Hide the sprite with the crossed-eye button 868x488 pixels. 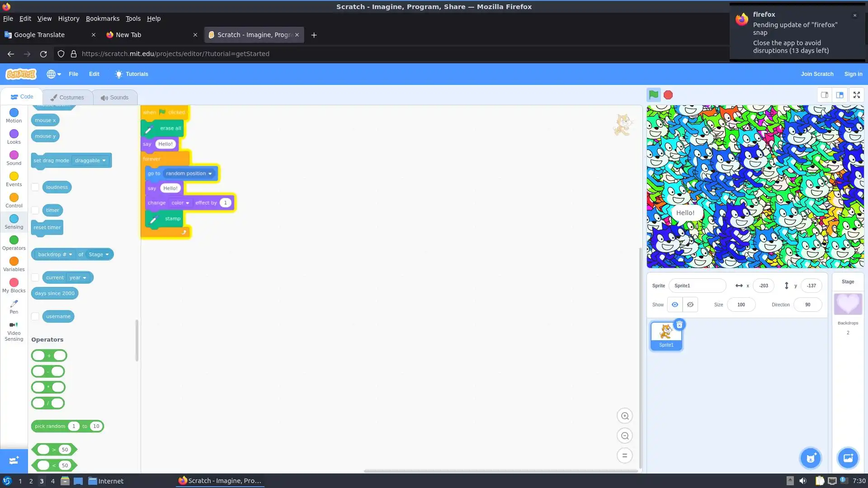pos(690,305)
